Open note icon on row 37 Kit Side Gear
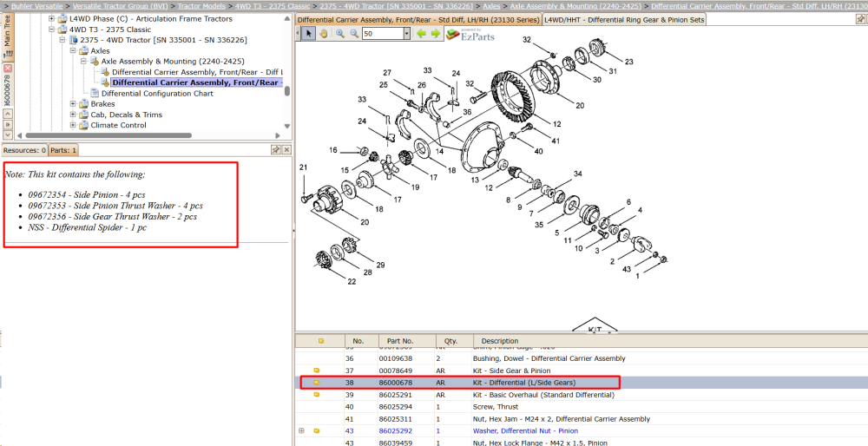Image resolution: width=868 pixels, height=446 pixels. click(x=317, y=371)
